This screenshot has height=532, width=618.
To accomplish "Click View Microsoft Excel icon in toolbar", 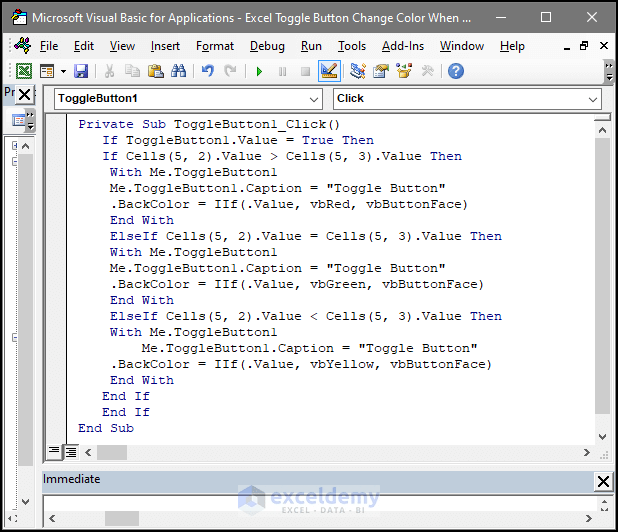I will coord(24,71).
